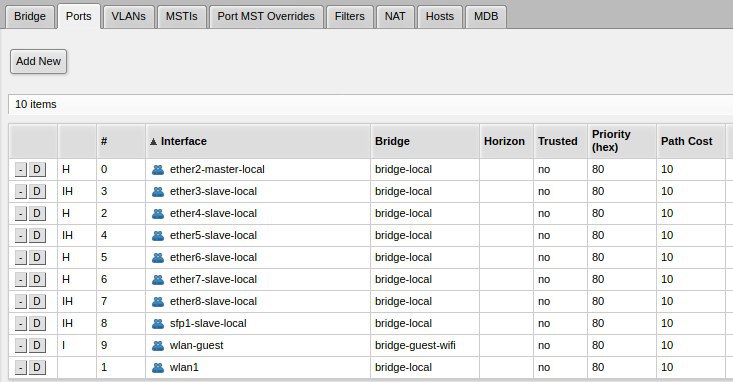Open the ether4-slave-local interface entry
This screenshot has height=382, width=733.
(x=213, y=213)
